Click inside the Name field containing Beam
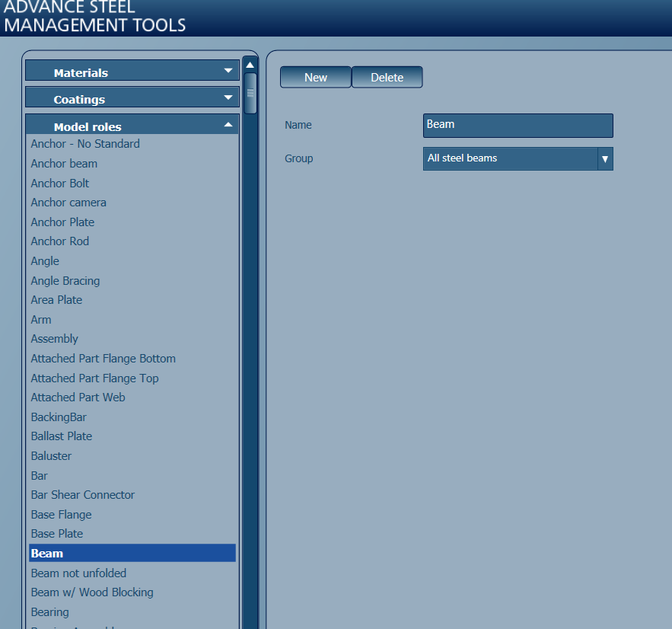The height and width of the screenshot is (629, 672). (x=518, y=125)
